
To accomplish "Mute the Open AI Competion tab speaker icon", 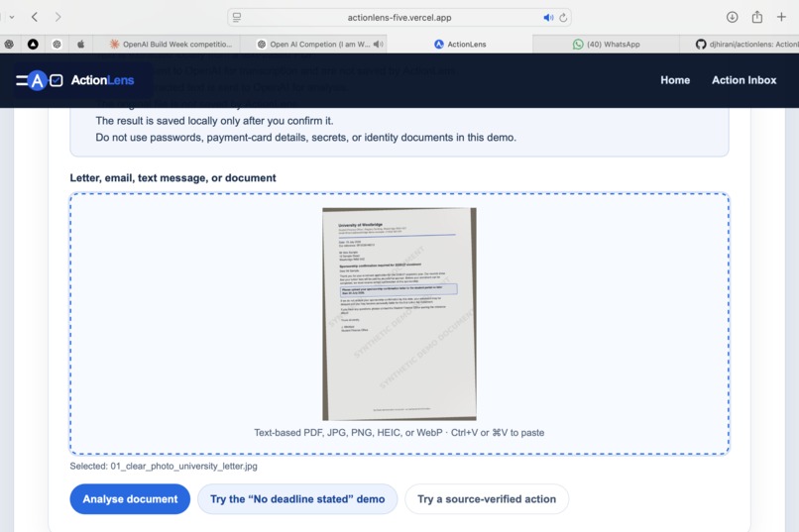I will click(378, 45).
